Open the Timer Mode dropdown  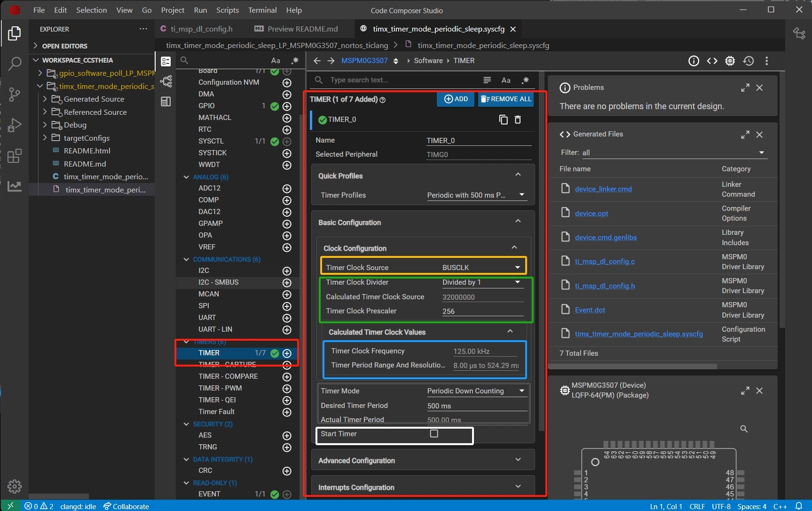coord(477,391)
